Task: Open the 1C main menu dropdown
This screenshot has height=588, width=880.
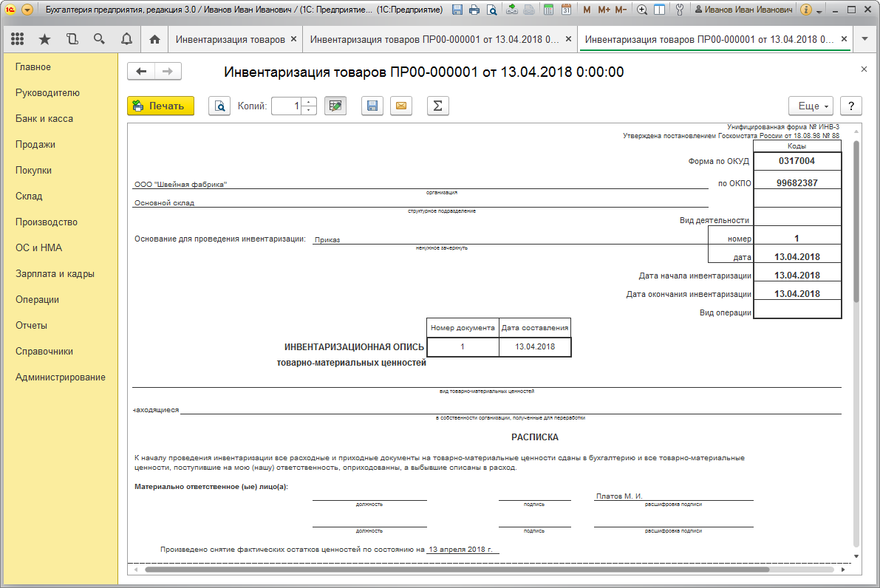Action: (x=27, y=10)
